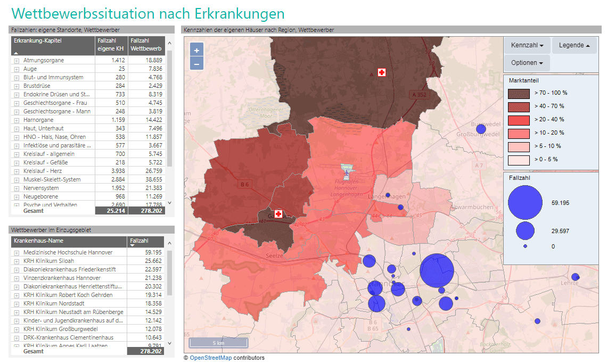Click the red cross hospital marker near Garbsen
Screen dimensions: 607x364
278,213
